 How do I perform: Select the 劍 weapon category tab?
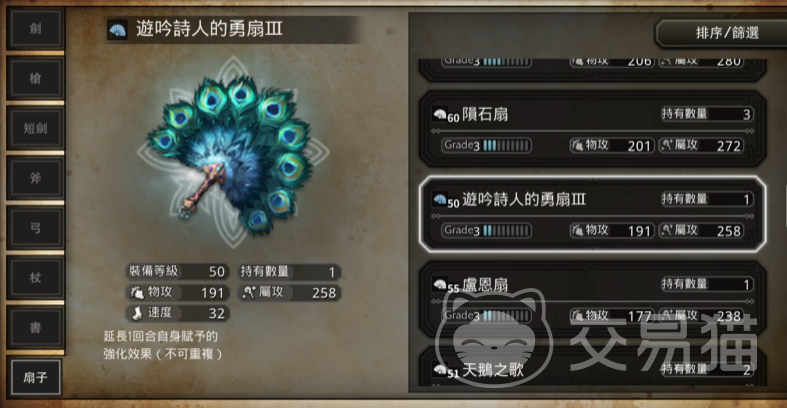click(35, 29)
